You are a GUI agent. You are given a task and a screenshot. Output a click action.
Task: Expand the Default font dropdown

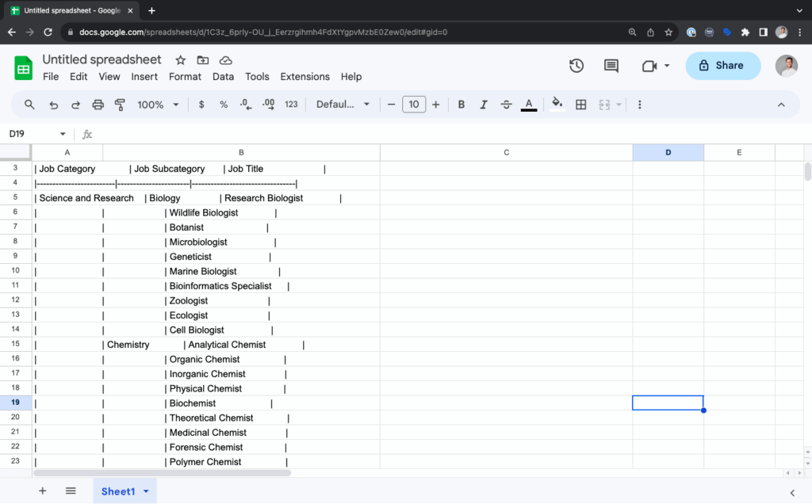click(x=343, y=105)
